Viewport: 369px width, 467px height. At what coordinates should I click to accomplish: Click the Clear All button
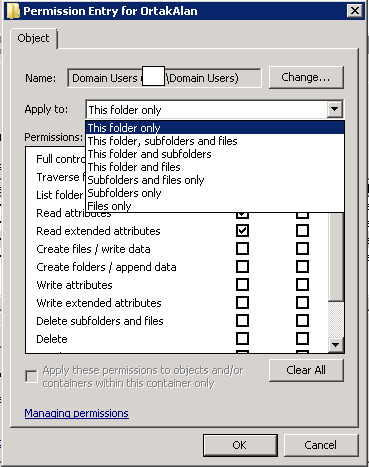click(306, 370)
